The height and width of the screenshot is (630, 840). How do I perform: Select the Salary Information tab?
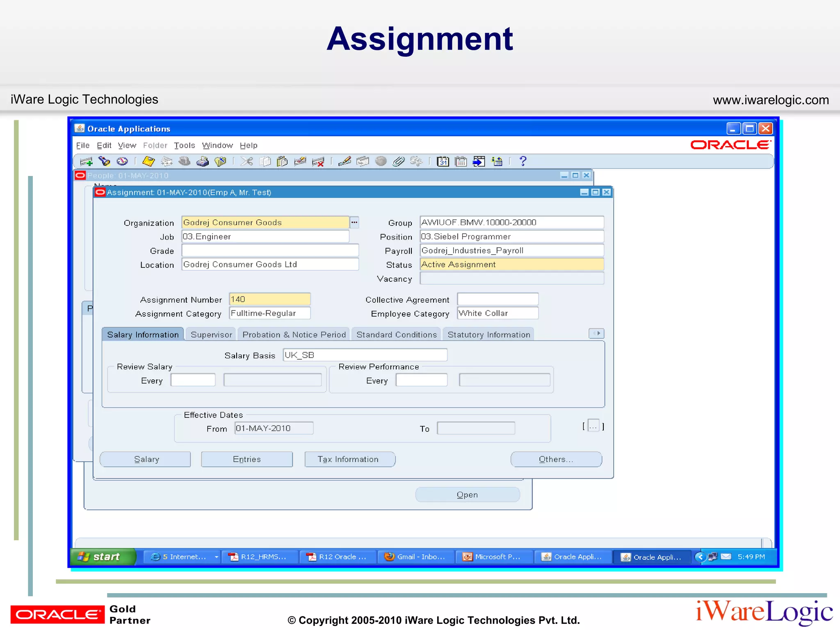(143, 335)
